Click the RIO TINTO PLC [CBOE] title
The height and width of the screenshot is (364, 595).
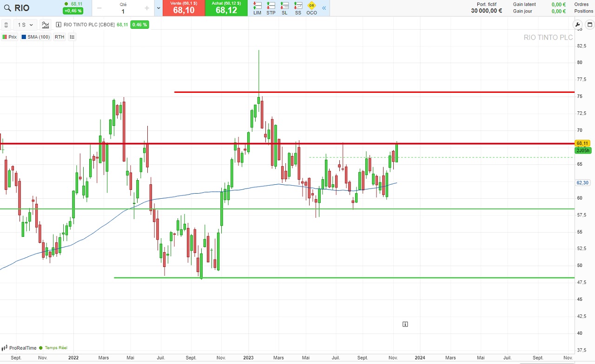[89, 25]
